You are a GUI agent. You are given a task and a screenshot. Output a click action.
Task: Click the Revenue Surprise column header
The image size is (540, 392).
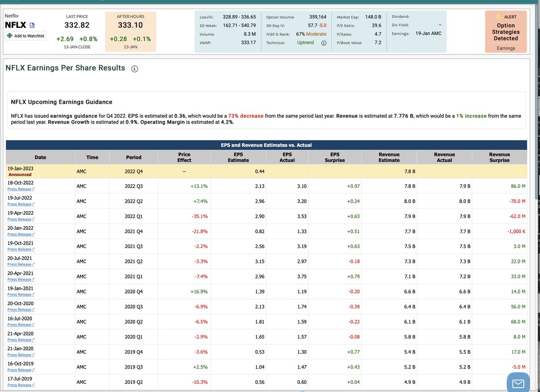pyautogui.click(x=499, y=157)
